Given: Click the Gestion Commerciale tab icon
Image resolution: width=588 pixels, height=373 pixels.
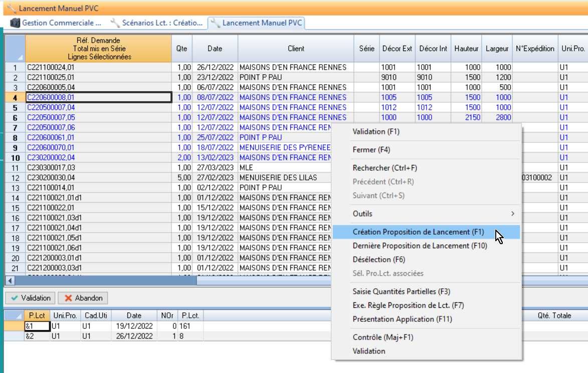Looking at the screenshot, I should click(x=15, y=23).
